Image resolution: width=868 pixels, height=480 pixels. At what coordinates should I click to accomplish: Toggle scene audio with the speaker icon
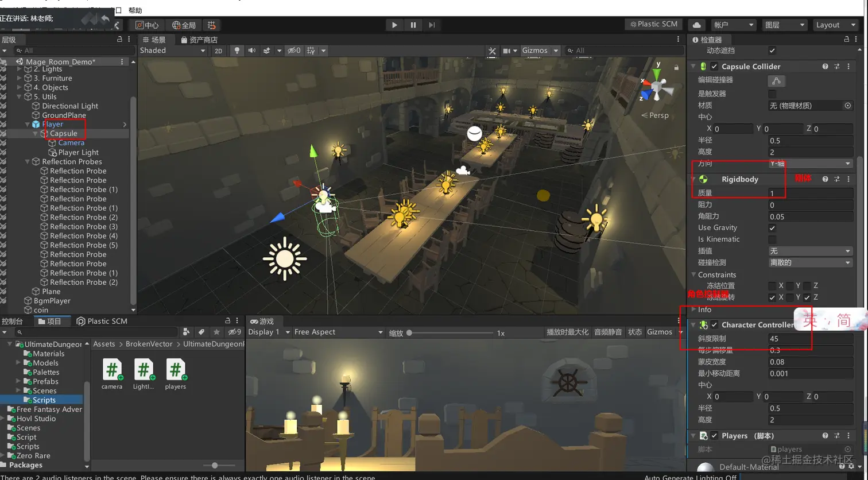pos(251,51)
